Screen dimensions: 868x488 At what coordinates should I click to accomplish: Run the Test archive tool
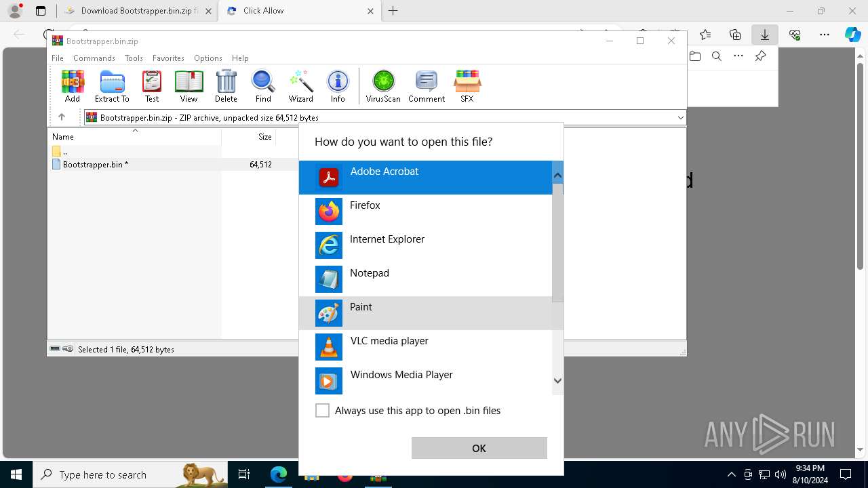[x=152, y=86]
